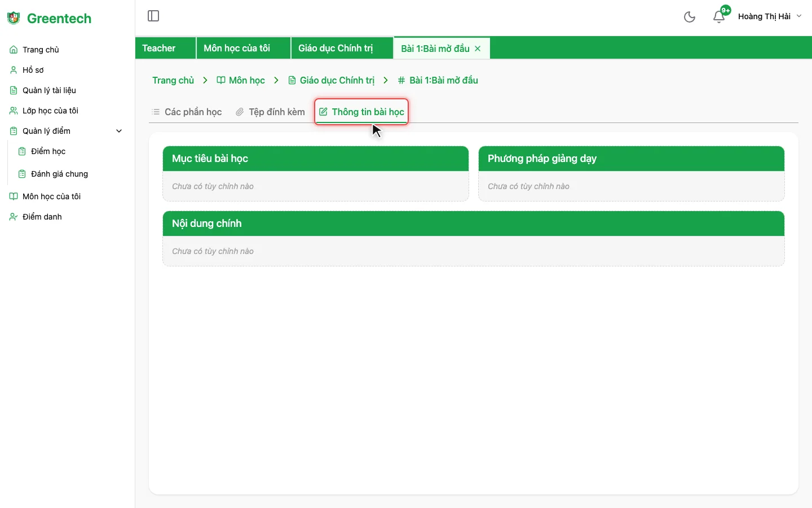Screen dimensions: 812x508
Task: Click the hash icon in the breadcrumb
Action: 401,80
